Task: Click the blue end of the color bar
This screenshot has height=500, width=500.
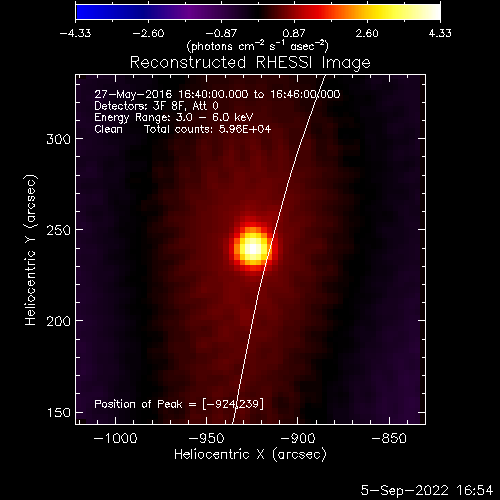Action: click(83, 12)
